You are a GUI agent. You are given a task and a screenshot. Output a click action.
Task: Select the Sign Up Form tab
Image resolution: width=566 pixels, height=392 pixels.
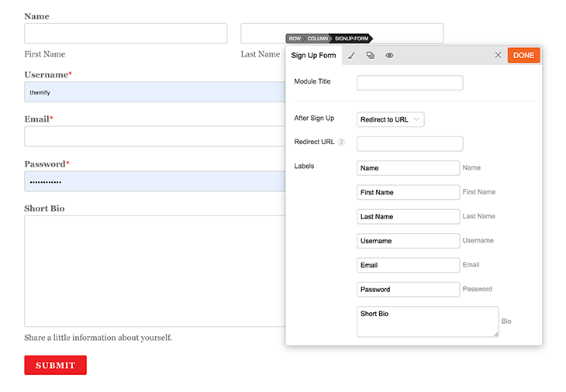(313, 55)
